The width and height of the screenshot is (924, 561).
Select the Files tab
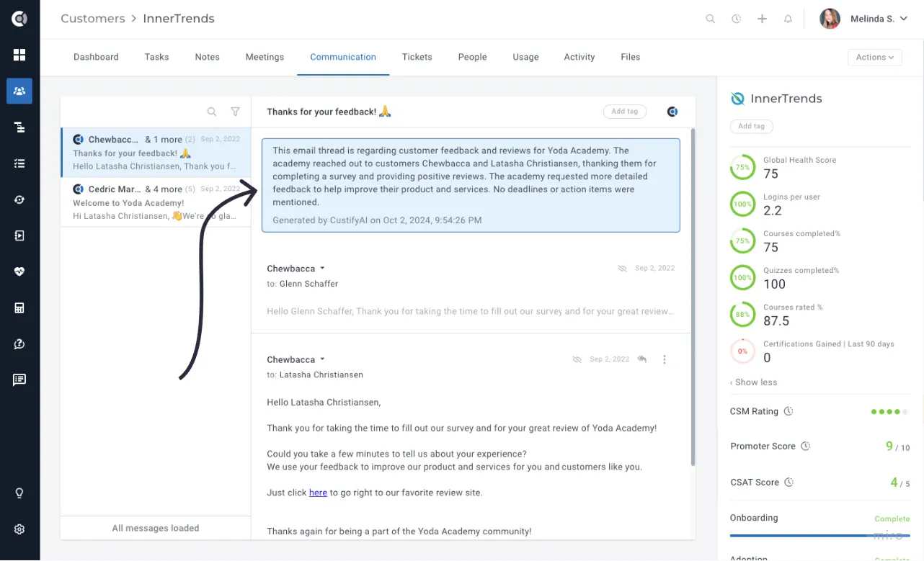(631, 57)
